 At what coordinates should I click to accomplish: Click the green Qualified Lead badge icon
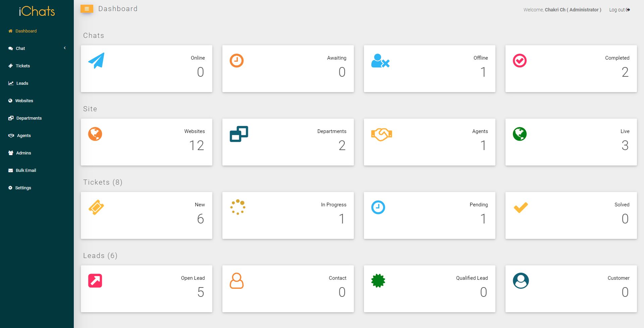(x=378, y=281)
